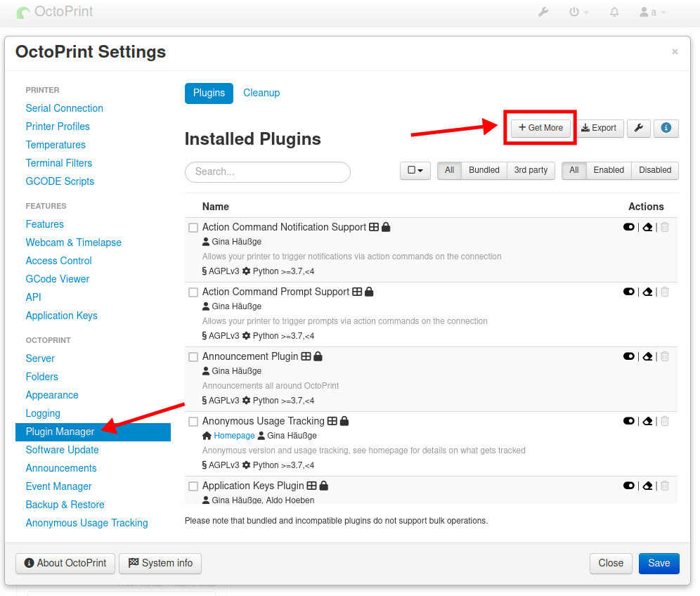Click the wrench settings icon in navbar
Image resolution: width=700 pixels, height=596 pixels.
[543, 12]
